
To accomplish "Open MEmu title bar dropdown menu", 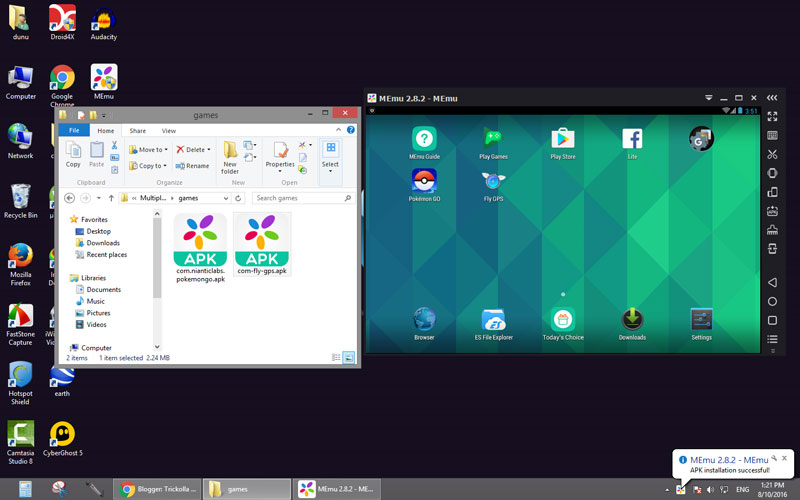I will coord(708,97).
